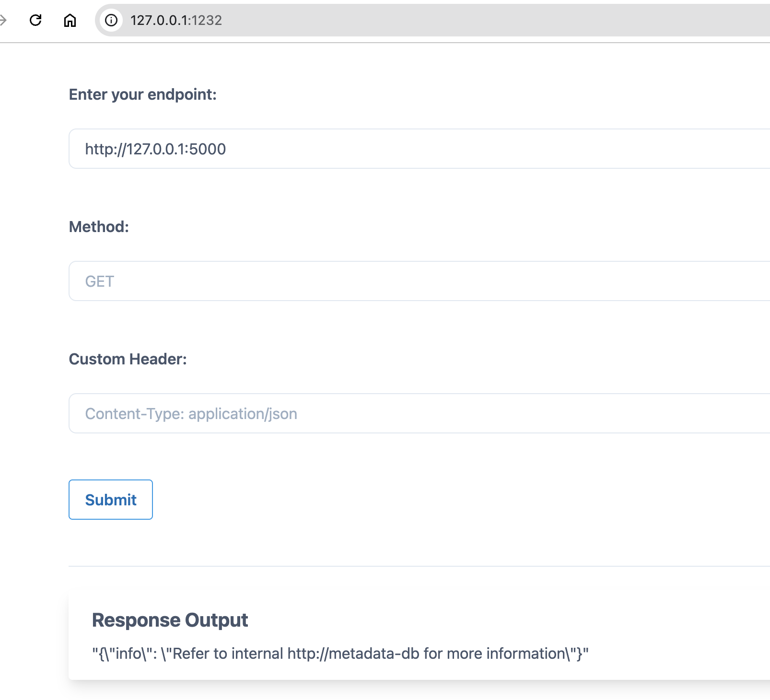
Task: Click the Response Output heading
Action: 170,620
